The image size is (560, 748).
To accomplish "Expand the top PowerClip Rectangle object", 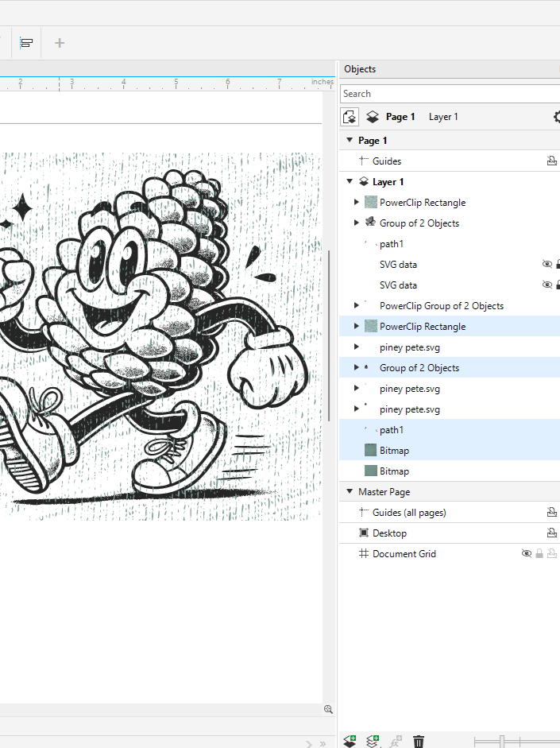I will point(356,202).
